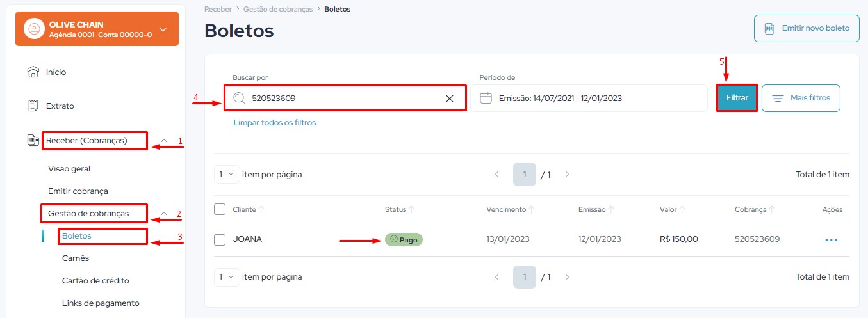Open the Emissão period date picker
868x318 pixels.
(589, 99)
